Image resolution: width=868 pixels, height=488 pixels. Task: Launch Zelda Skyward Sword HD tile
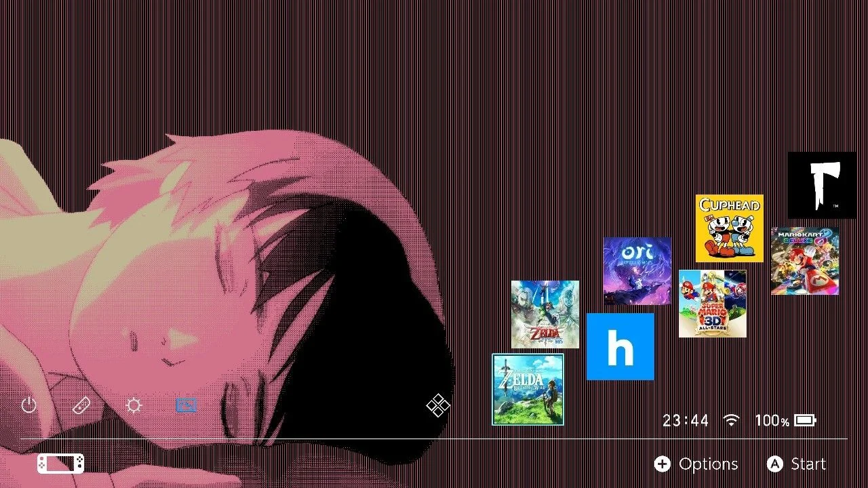point(545,314)
